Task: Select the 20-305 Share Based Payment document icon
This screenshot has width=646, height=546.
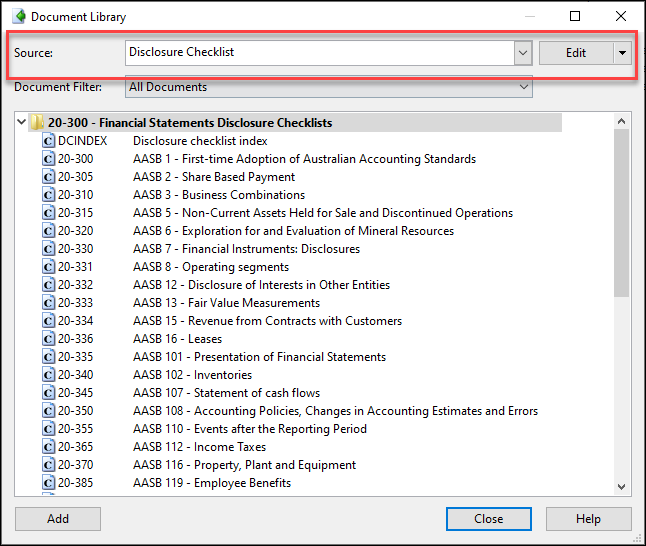Action: [x=48, y=177]
